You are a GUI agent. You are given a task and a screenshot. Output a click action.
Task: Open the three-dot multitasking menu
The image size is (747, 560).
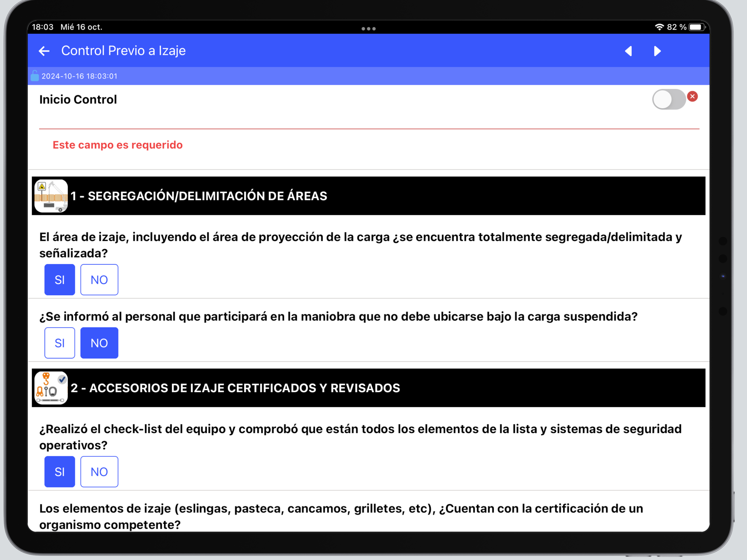click(x=368, y=29)
